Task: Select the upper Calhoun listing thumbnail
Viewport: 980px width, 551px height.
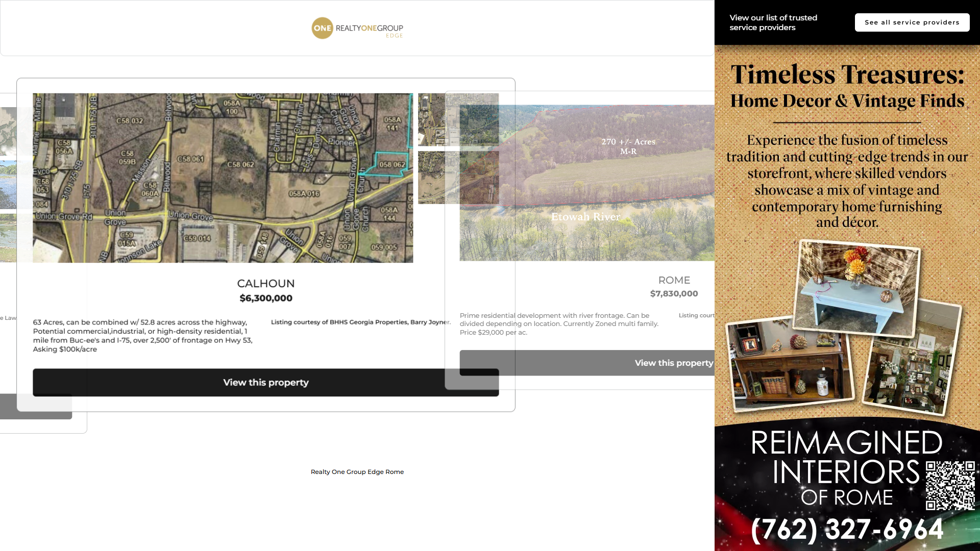Action: [431, 119]
